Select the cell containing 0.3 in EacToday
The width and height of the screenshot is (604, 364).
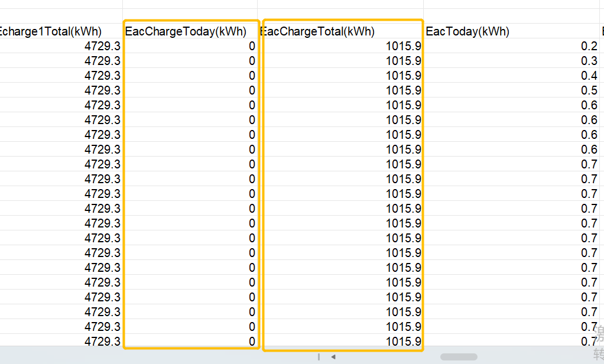512,60
